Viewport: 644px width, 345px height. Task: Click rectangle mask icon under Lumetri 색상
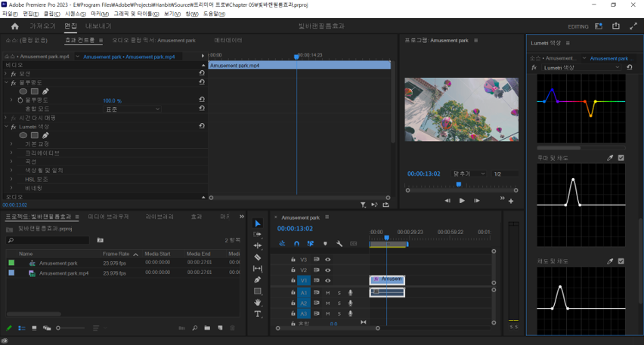click(x=35, y=135)
